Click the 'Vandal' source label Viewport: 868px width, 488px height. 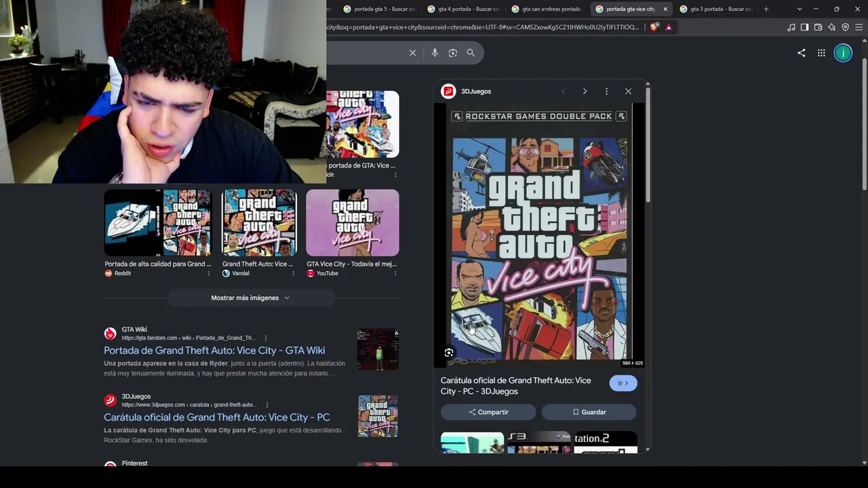(x=241, y=273)
